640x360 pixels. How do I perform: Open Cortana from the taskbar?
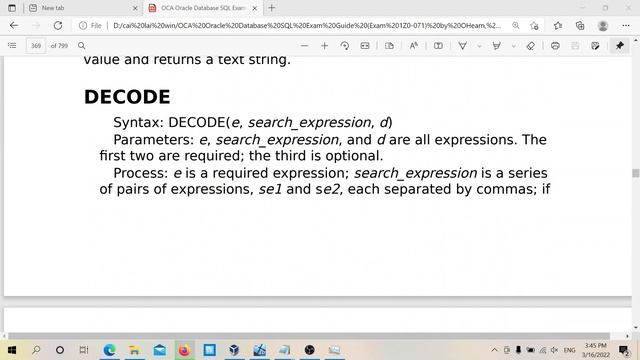point(60,350)
